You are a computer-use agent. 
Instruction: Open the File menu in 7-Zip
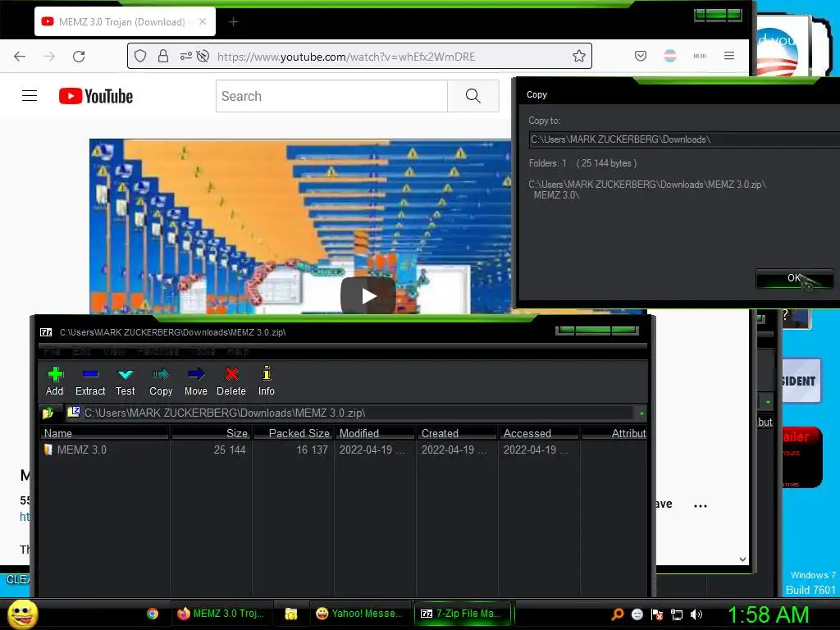[52, 351]
